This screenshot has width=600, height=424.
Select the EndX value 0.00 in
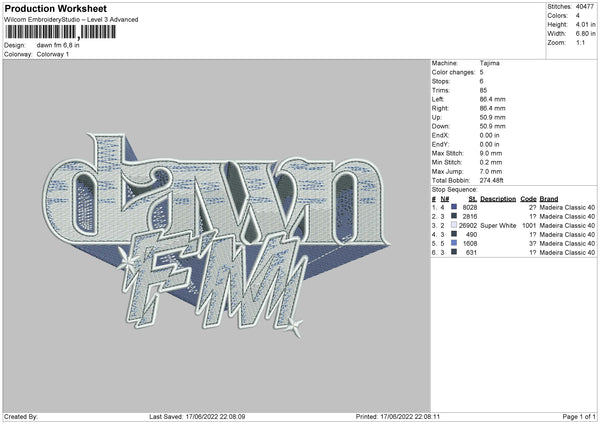coord(489,135)
